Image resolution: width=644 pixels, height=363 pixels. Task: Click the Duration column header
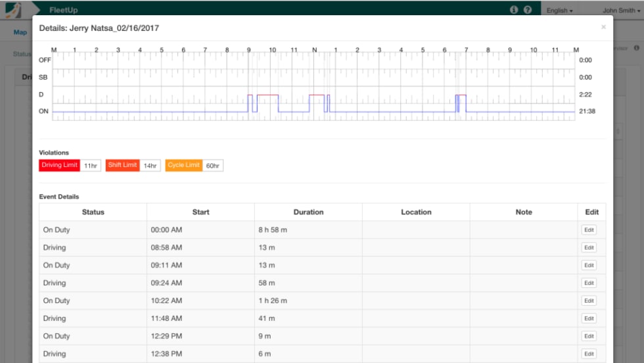point(308,212)
